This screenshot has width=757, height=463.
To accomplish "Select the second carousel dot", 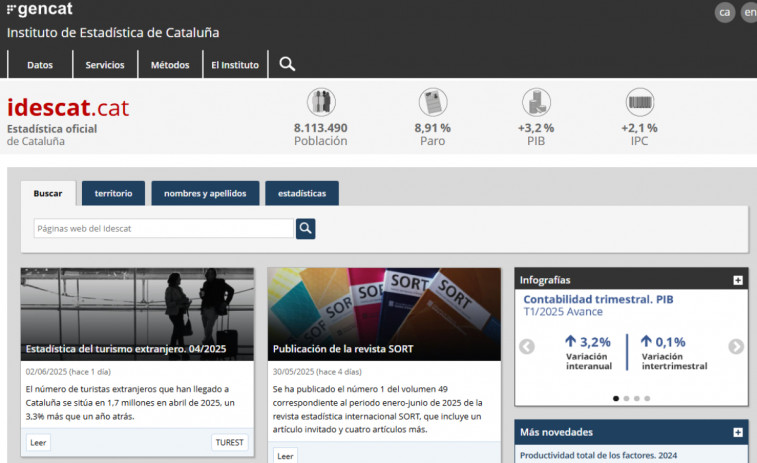I will click(626, 398).
